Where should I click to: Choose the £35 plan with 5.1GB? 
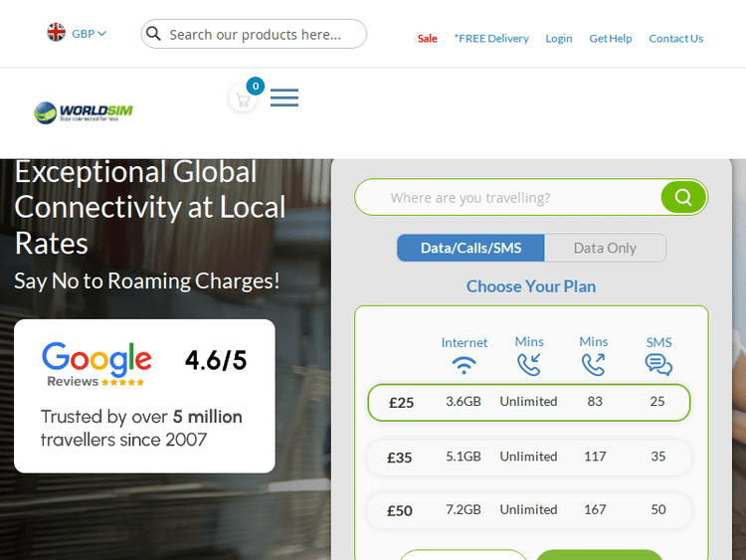click(529, 457)
